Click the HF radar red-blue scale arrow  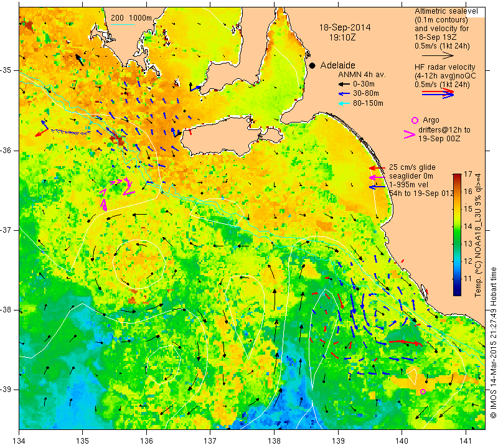438,93
